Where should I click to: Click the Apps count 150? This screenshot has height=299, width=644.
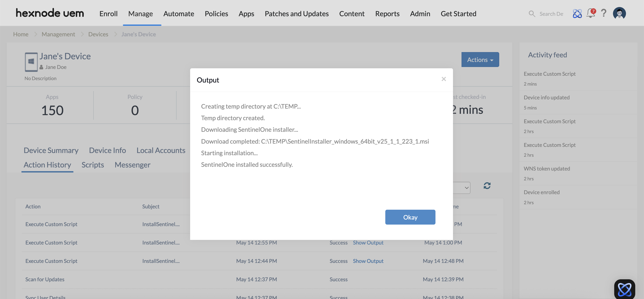[52, 110]
